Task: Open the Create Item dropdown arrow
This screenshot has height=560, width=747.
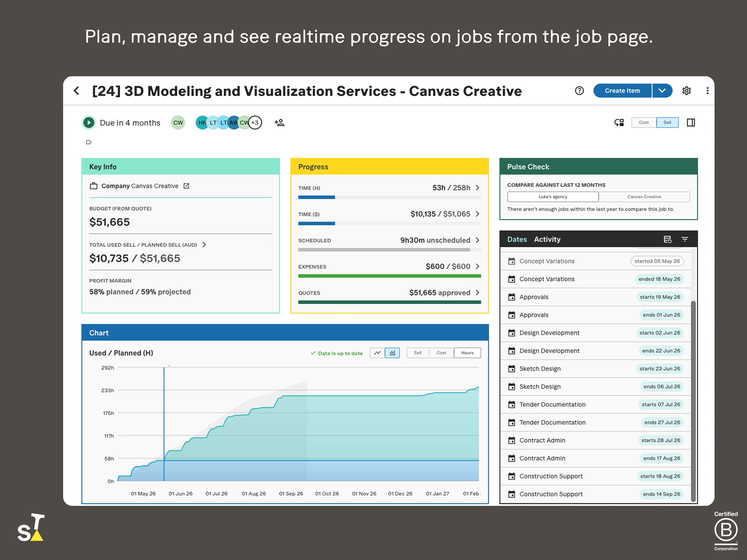Action: pos(662,91)
